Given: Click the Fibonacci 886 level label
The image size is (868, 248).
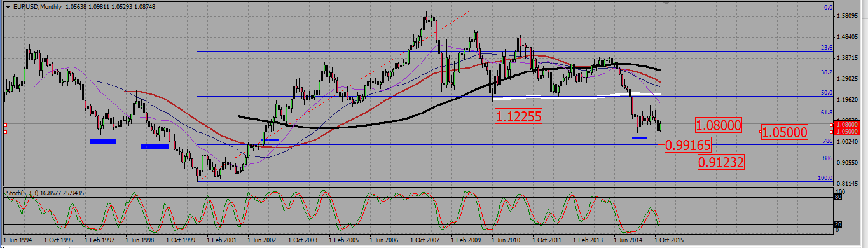Looking at the screenshot, I should 828,158.
